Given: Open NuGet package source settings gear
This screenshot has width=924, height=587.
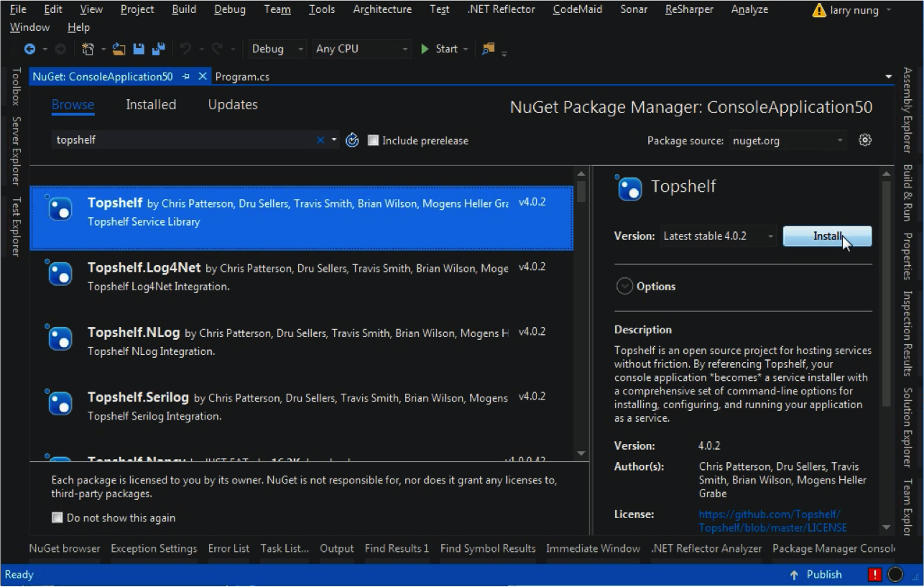Looking at the screenshot, I should tap(865, 140).
